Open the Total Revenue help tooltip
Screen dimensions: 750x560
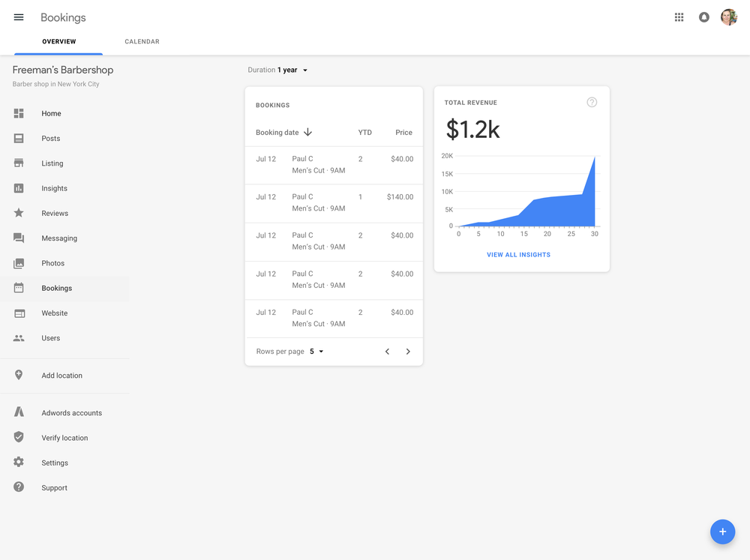click(x=592, y=102)
